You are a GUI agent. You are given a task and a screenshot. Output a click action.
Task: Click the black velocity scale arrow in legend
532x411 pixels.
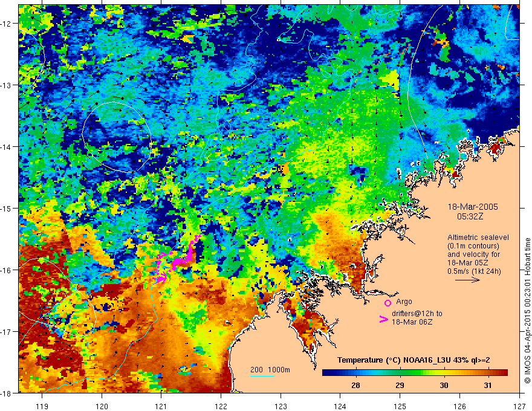(467, 280)
